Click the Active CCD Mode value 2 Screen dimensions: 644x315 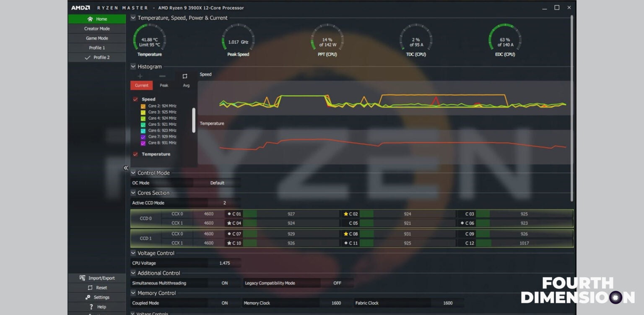tap(225, 203)
